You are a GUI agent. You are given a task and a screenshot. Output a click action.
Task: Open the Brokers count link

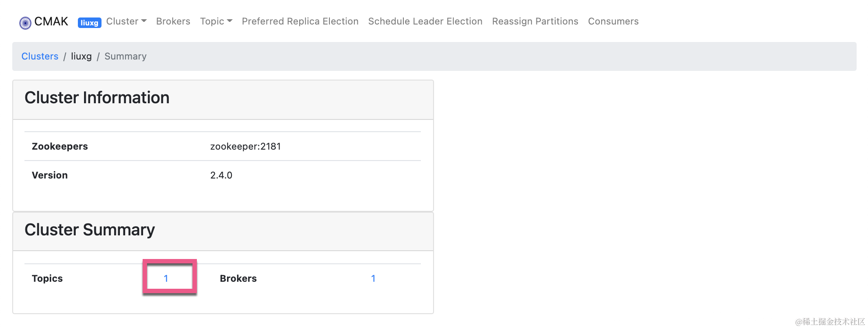click(373, 279)
